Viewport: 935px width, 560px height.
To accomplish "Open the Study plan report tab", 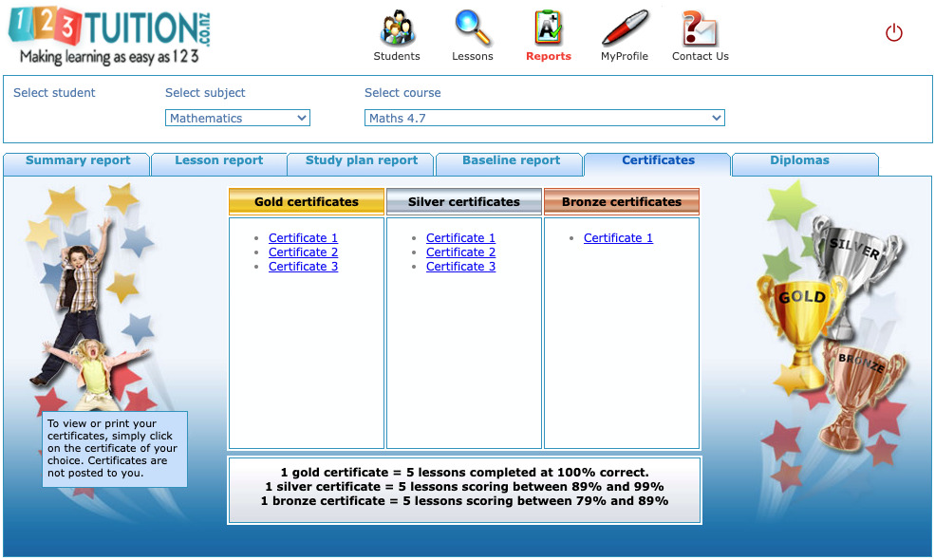I will point(362,161).
